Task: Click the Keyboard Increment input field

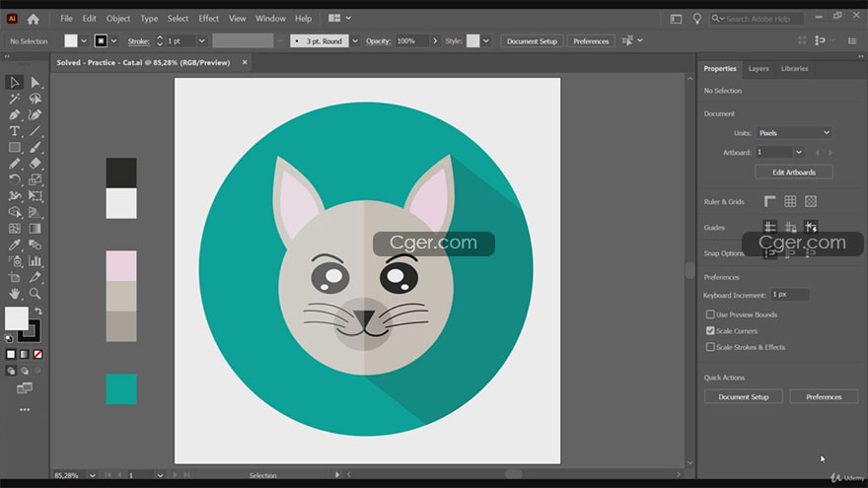Action: [x=790, y=295]
